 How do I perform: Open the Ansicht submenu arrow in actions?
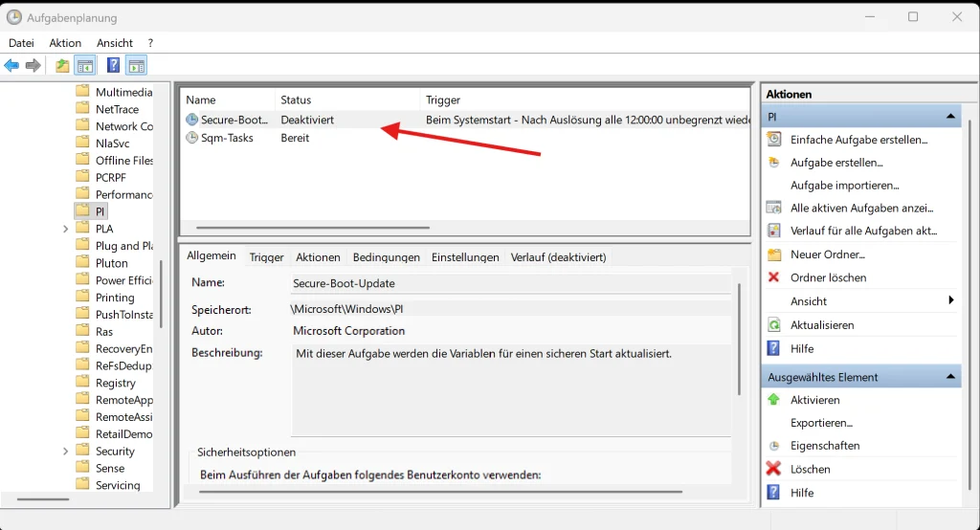tap(951, 300)
